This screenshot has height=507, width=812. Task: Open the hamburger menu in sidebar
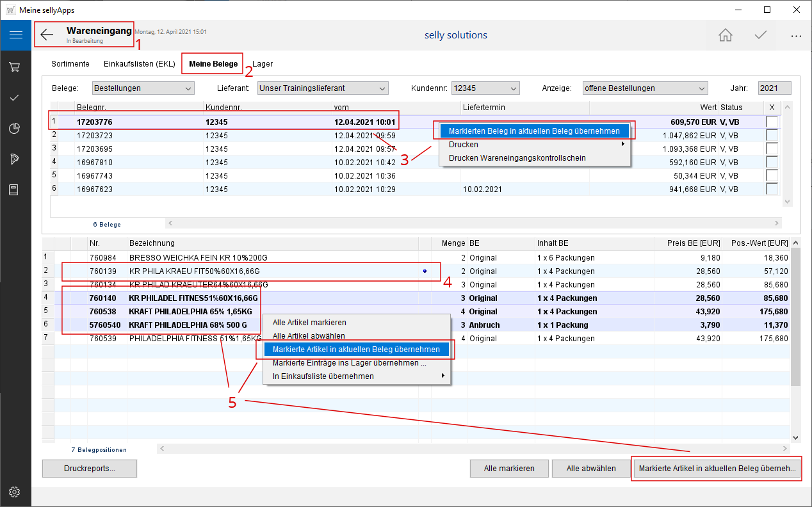pos(15,35)
